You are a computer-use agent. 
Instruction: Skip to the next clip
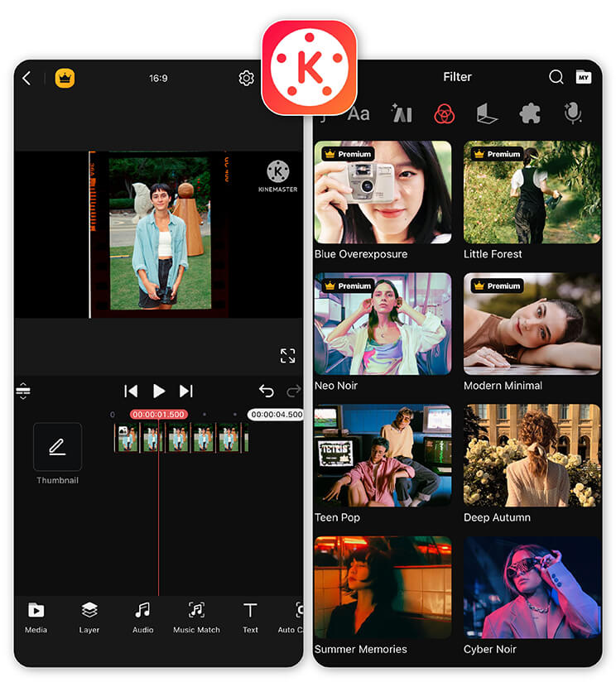[186, 391]
